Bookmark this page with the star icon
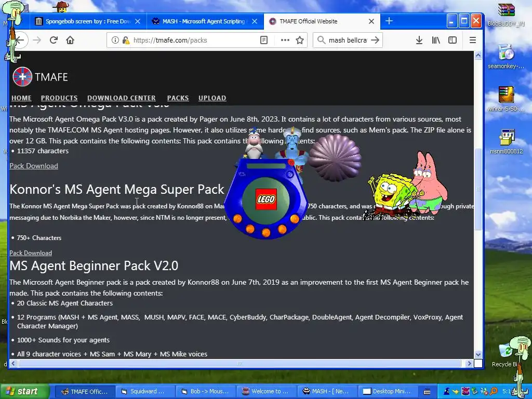This screenshot has width=532, height=399. tap(300, 40)
